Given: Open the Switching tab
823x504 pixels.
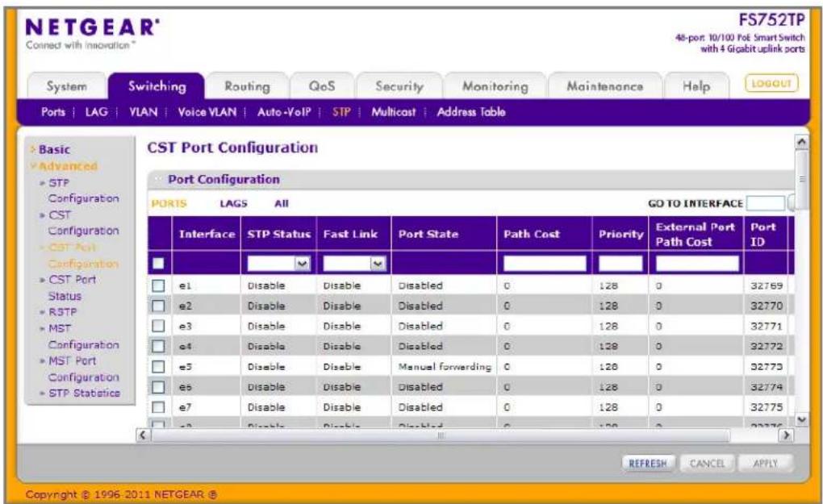Looking at the screenshot, I should click(x=157, y=86).
